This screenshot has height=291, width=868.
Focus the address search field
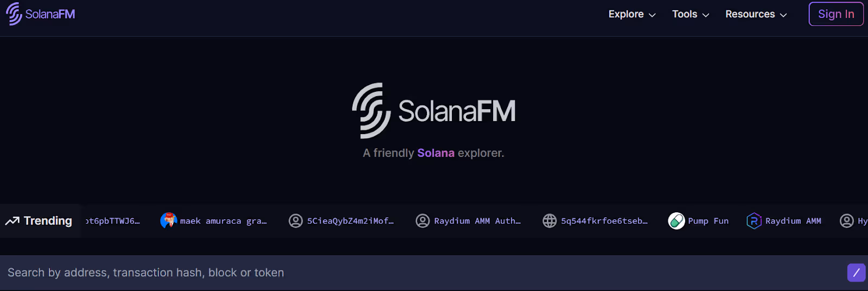click(x=434, y=273)
